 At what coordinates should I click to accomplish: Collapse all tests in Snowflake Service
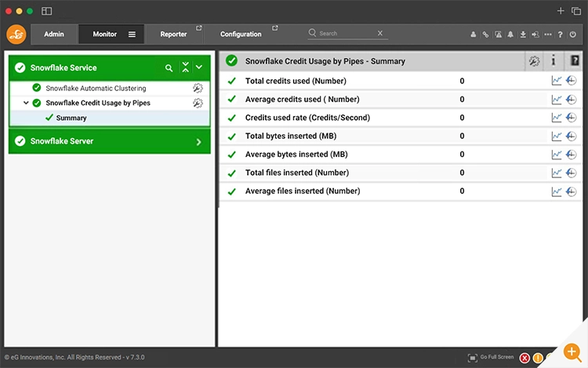185,67
